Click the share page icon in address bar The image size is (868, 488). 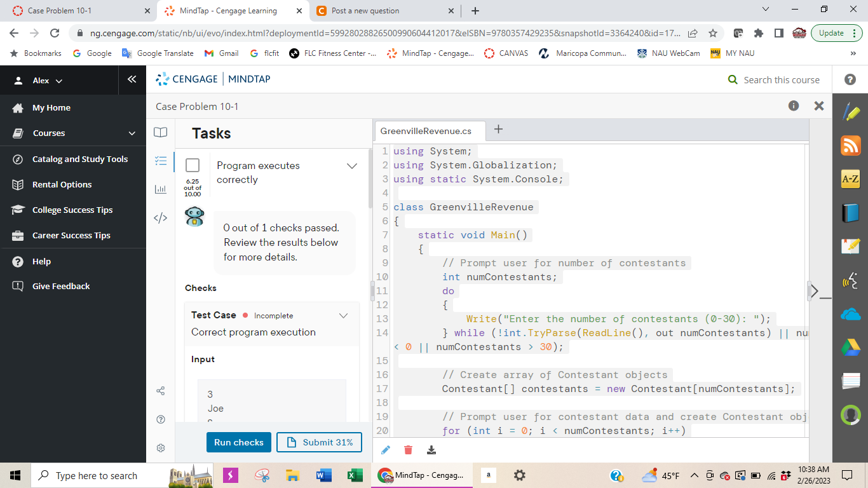[x=693, y=33]
